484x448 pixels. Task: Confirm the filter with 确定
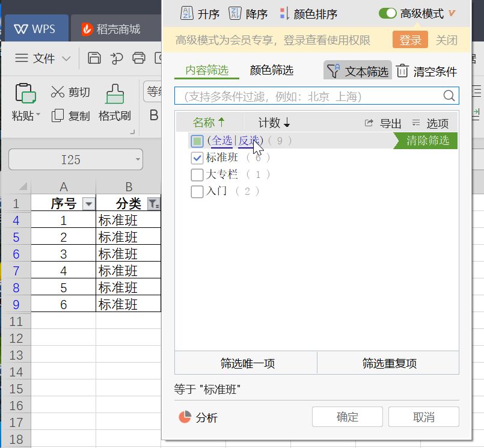point(348,417)
